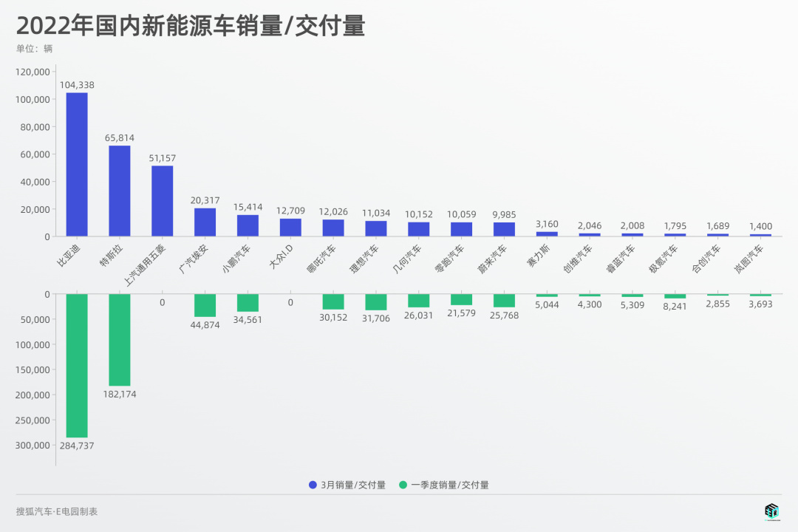
Task: Select the green 理想汽车 bar labeled 31,706
Action: [376, 302]
